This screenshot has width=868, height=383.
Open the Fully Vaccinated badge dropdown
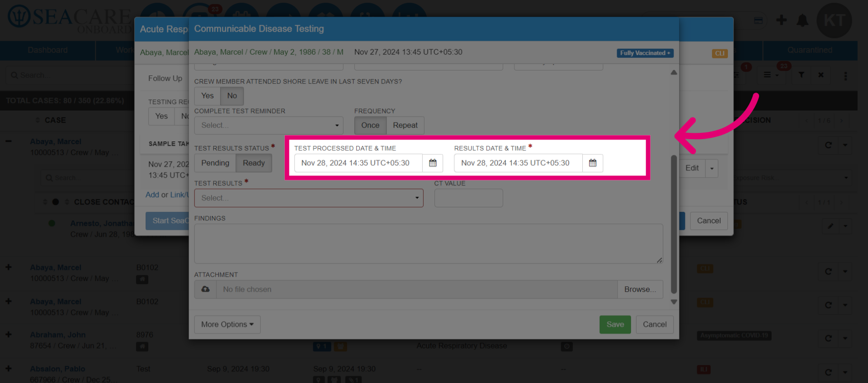(x=645, y=53)
